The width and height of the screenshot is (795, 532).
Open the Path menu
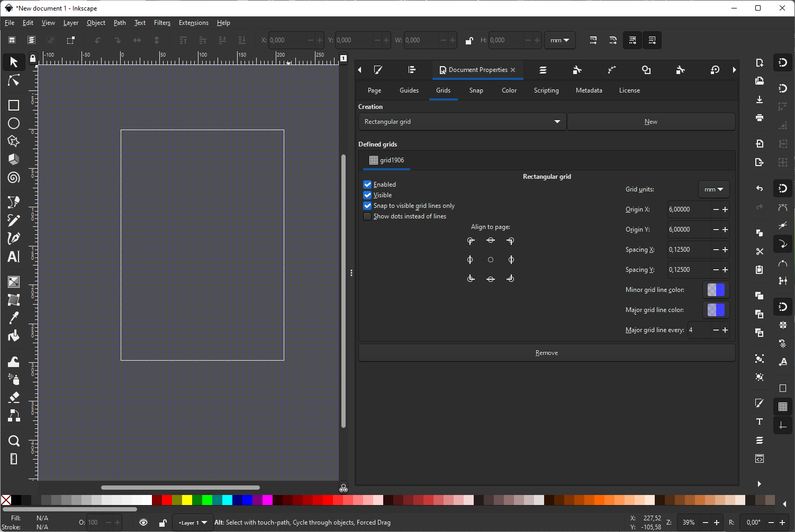[x=119, y=22]
